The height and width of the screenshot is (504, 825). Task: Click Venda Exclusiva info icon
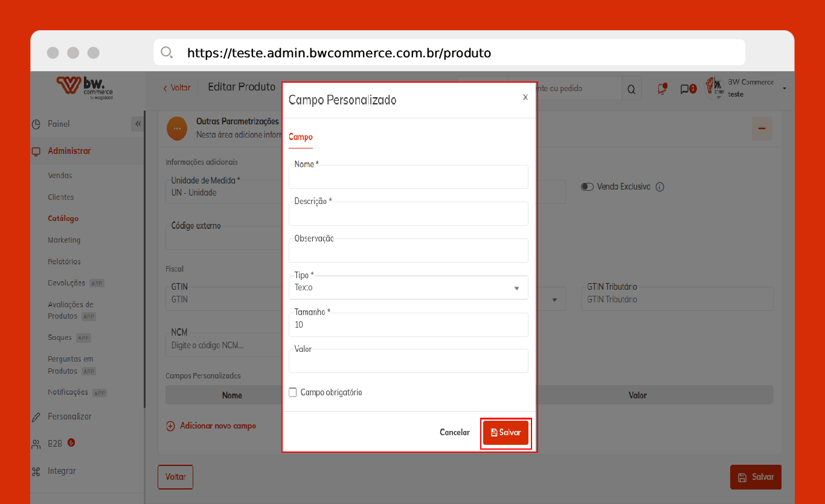tap(660, 187)
